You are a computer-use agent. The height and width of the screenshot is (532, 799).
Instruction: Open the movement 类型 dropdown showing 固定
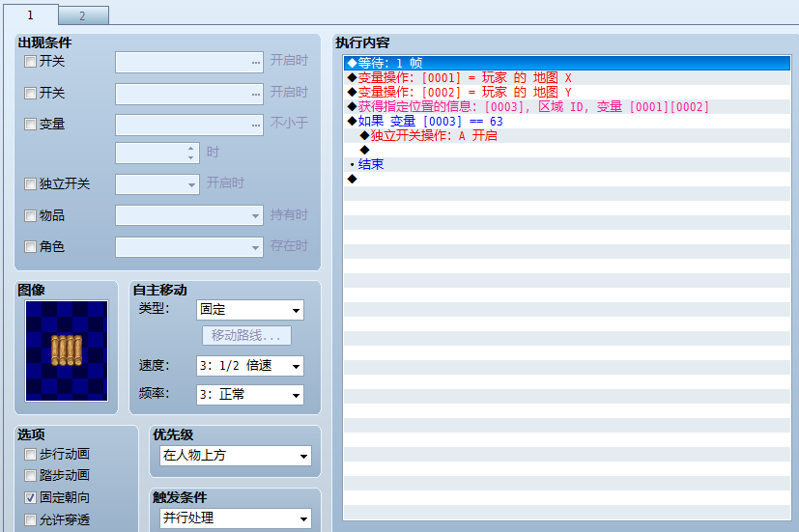pos(249,310)
